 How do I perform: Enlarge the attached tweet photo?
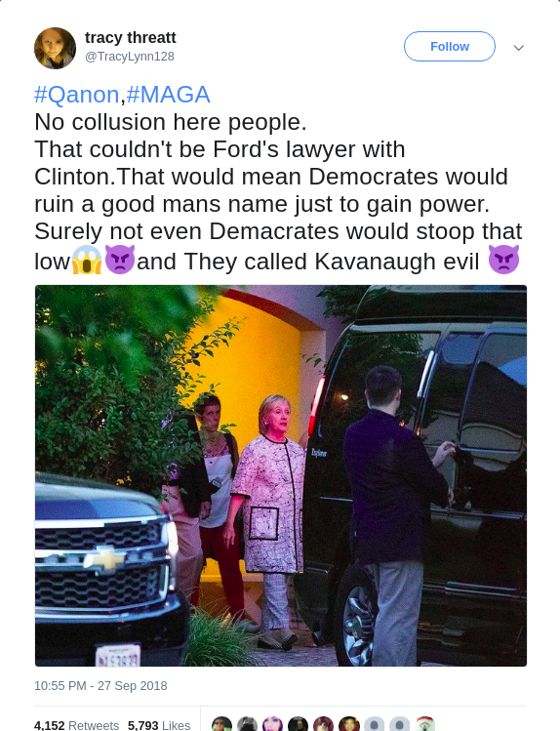(x=281, y=475)
